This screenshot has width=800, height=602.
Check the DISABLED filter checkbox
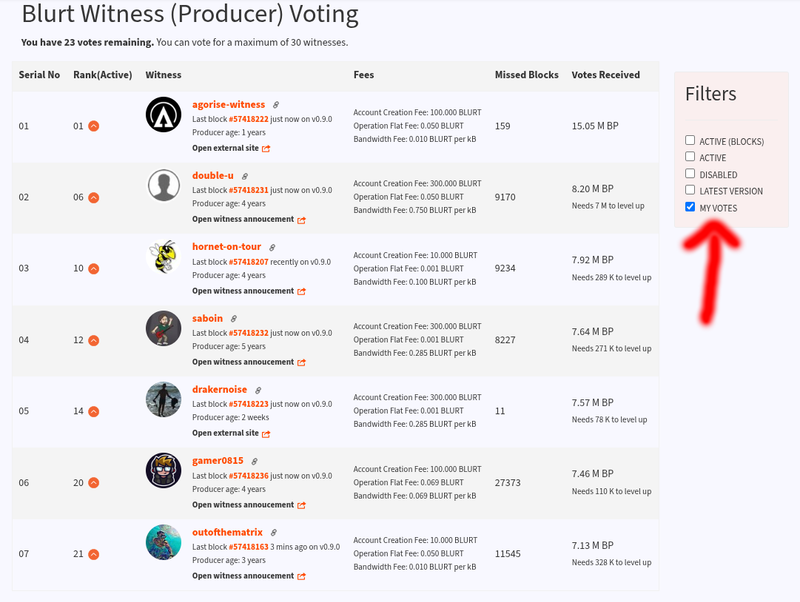point(690,174)
